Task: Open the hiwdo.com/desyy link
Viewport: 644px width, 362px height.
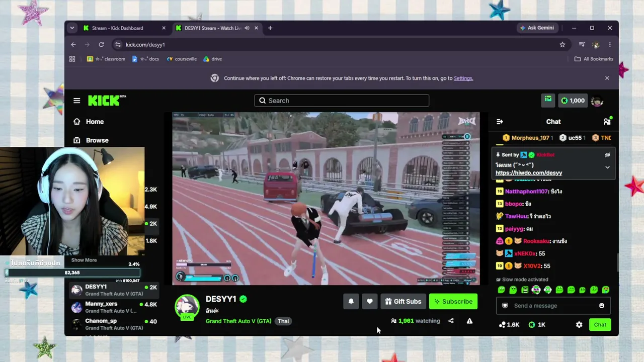Action: click(529, 173)
